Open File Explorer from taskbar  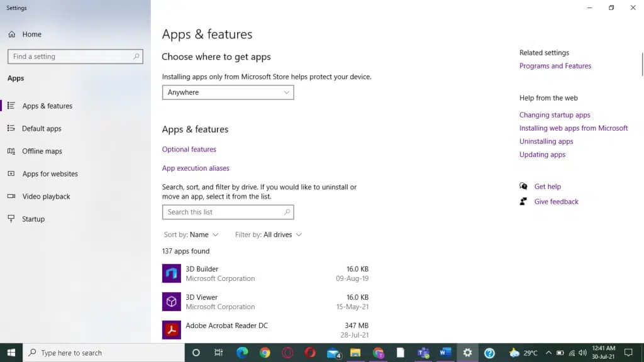(355, 353)
